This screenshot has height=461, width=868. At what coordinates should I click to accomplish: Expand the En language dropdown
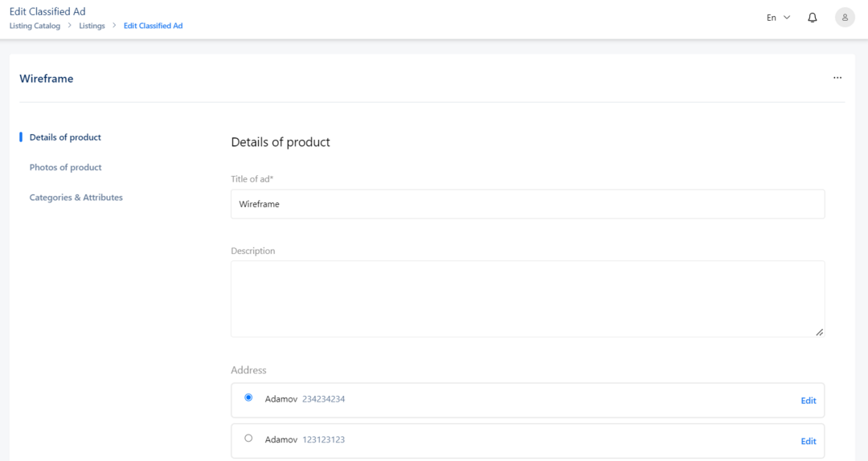coord(778,18)
